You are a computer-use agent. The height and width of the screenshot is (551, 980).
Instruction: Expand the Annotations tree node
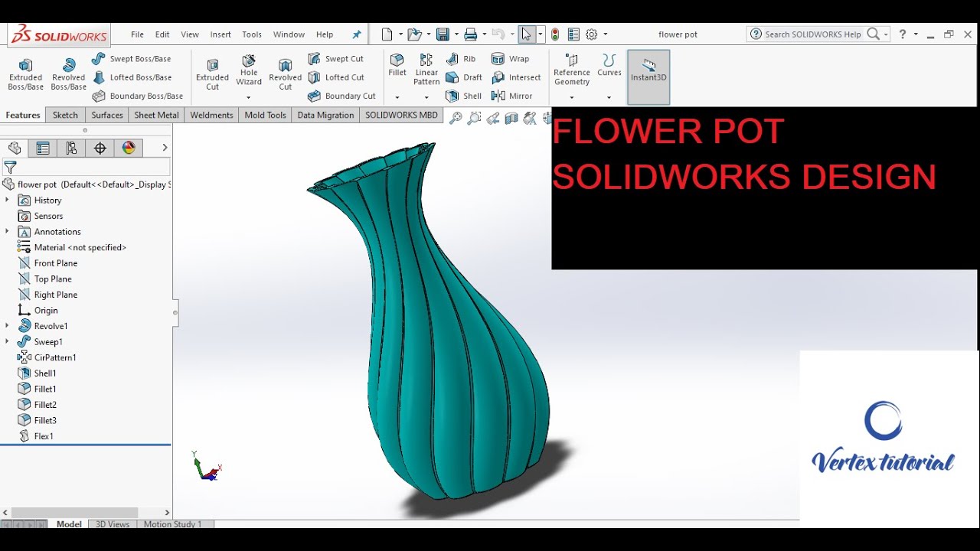(x=8, y=231)
